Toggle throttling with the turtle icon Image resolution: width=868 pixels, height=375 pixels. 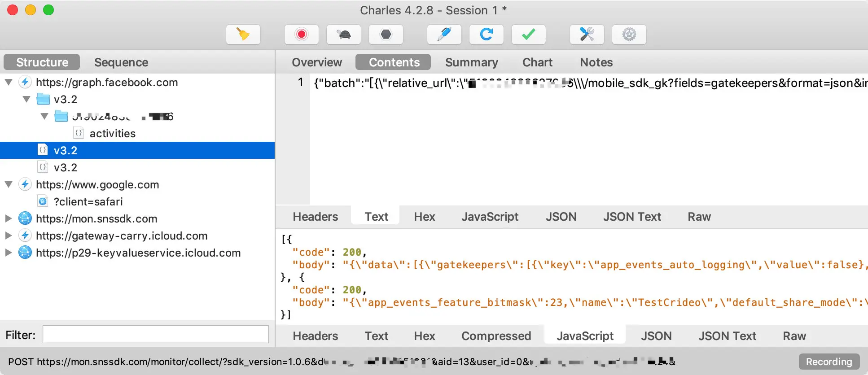pyautogui.click(x=343, y=35)
